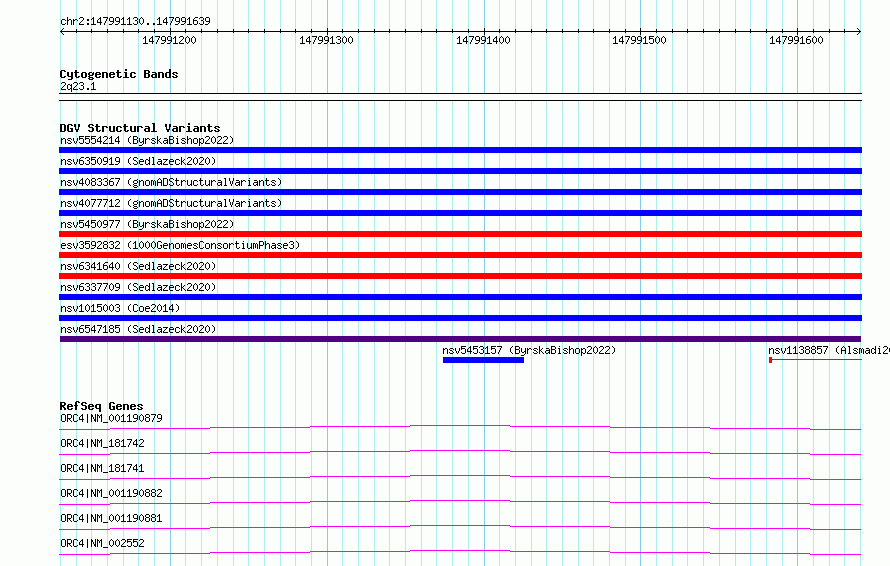Select the short blue nsv5453157 bar

(483, 360)
